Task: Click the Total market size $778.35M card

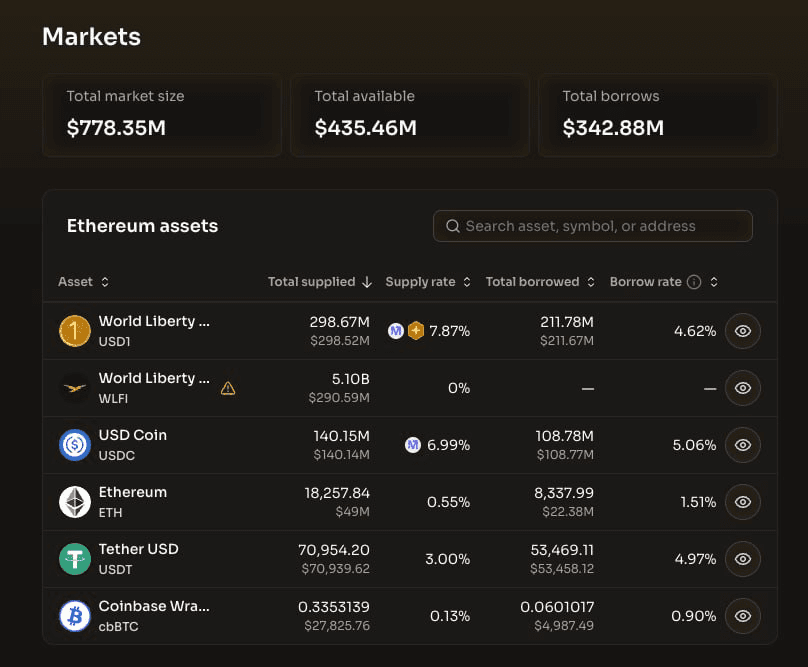Action: pos(162,114)
